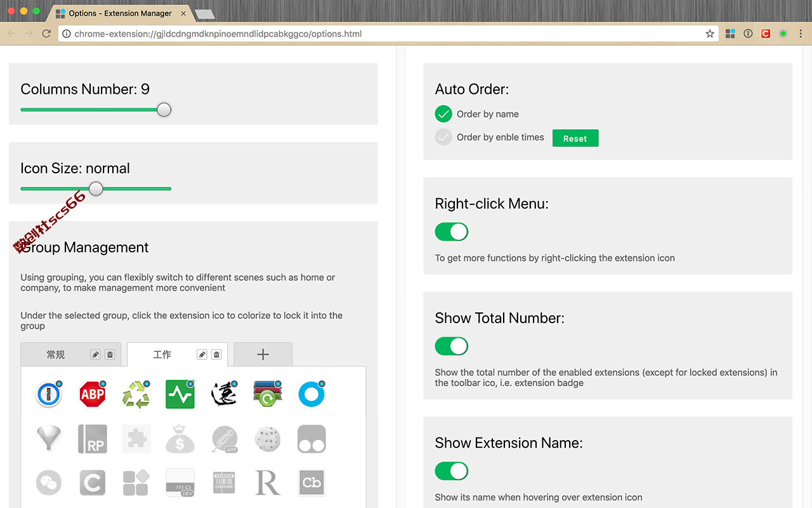Click the gray funnel extension icon
The height and width of the screenshot is (508, 812).
(x=49, y=439)
